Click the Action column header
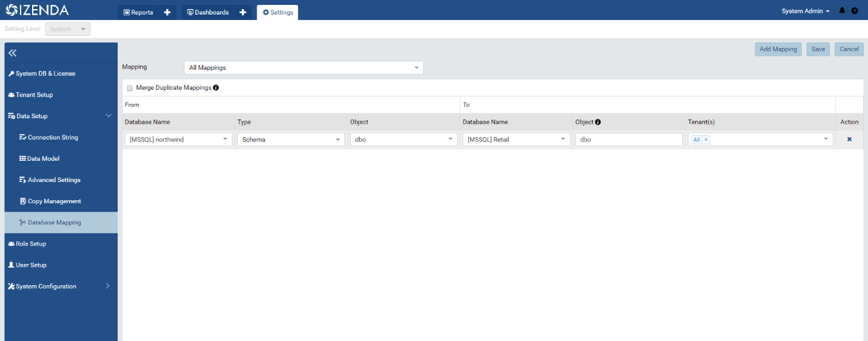 click(849, 122)
